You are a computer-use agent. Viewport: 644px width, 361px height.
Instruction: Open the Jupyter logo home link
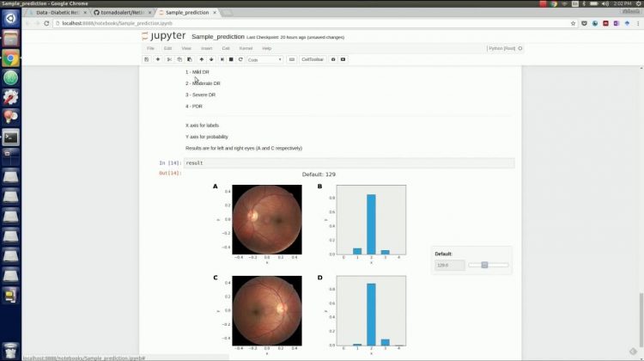[x=164, y=36]
